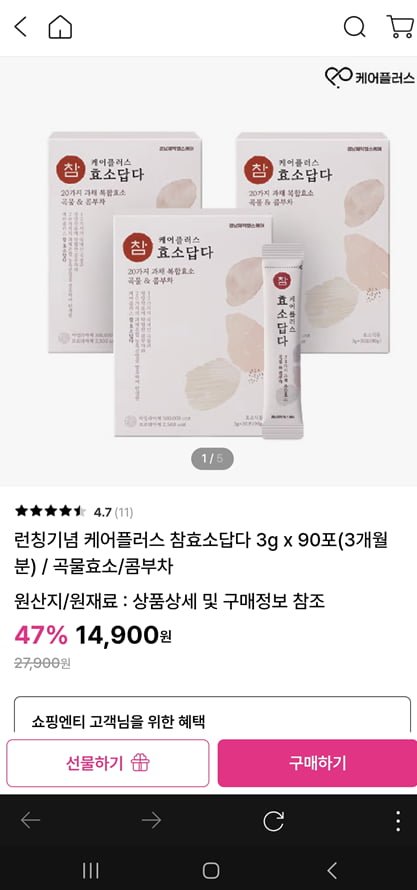Image resolution: width=417 pixels, height=890 pixels.
Task: Tap the 1/5 image page indicator
Action: tap(212, 459)
